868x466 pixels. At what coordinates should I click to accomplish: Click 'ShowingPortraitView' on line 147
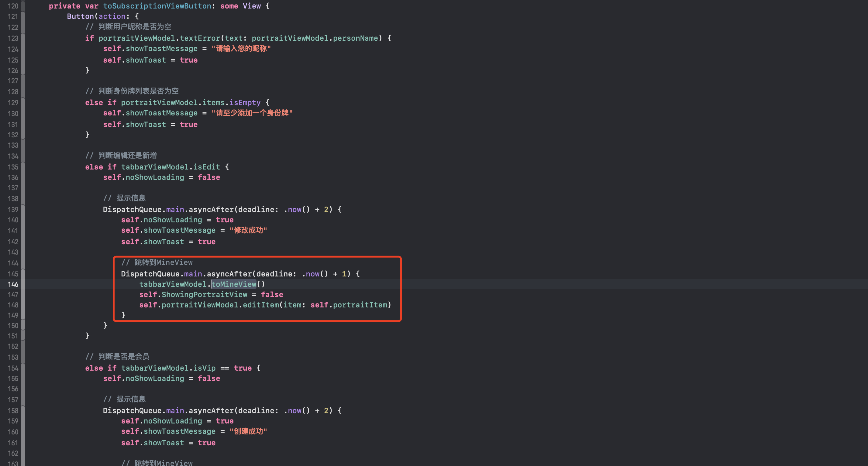205,294
